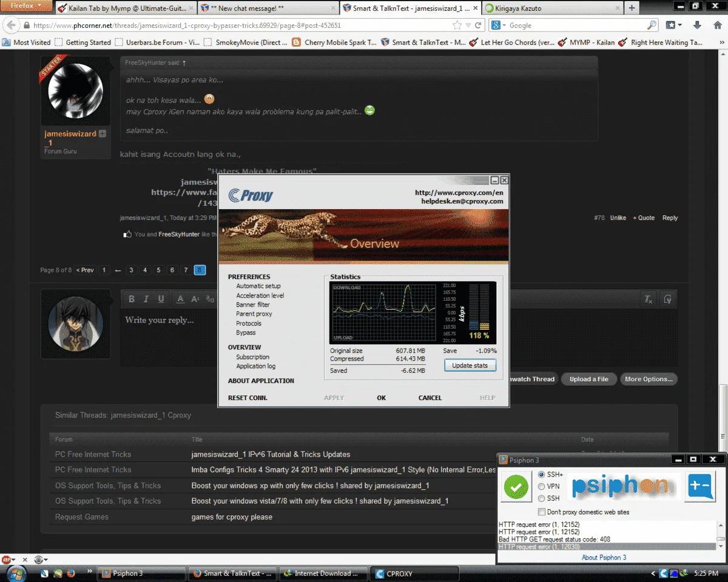Click the search magnifier in Google box

pos(652,25)
